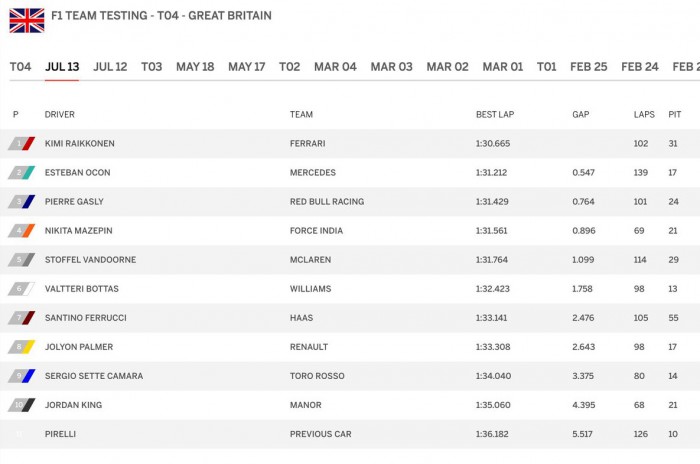Image resolution: width=700 pixels, height=464 pixels.
Task: Click Mercedes position 2 team badge
Action: click(22, 173)
